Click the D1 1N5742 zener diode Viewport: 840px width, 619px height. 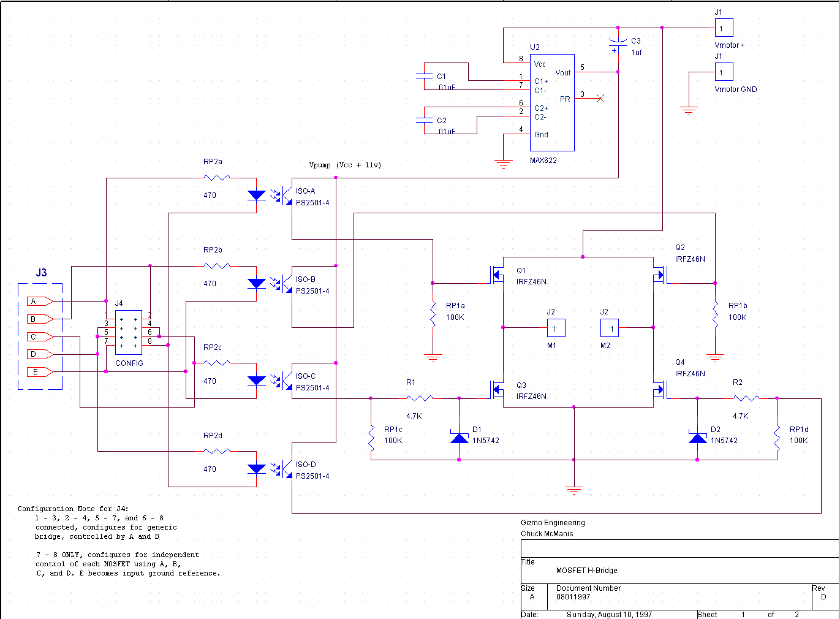tap(459, 438)
